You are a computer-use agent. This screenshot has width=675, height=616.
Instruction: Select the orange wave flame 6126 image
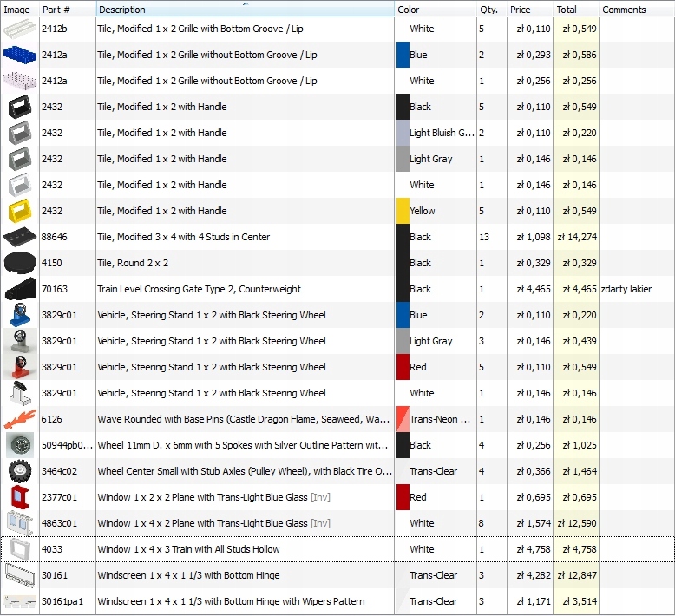[x=19, y=419]
